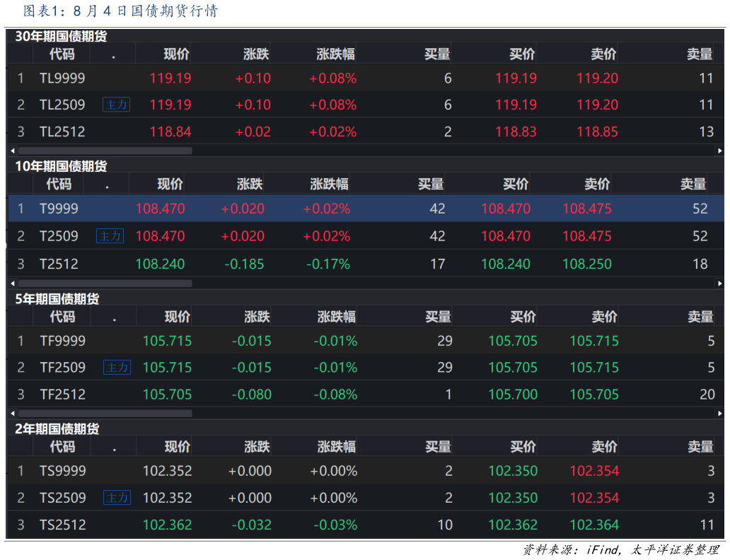Screen dimensions: 730x560
Task: Click the right scroll arrow under the 5-year table
Action: click(x=720, y=413)
